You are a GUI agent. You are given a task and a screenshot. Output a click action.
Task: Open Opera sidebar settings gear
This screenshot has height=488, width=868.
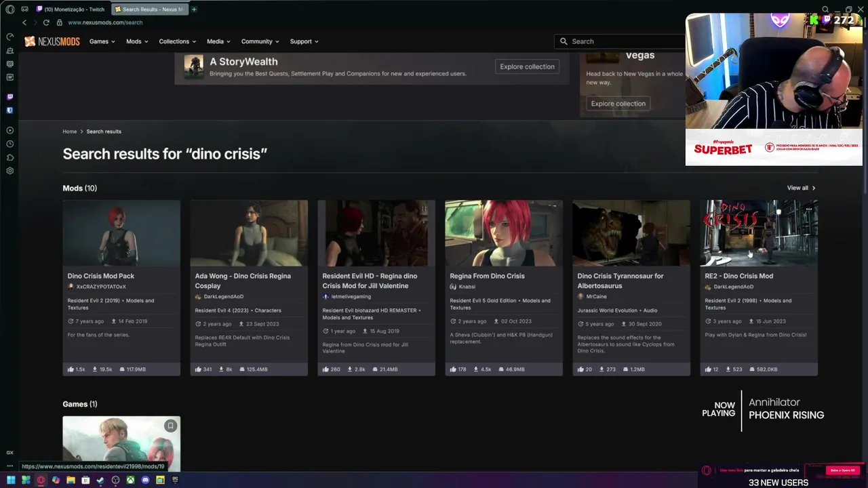(9, 171)
